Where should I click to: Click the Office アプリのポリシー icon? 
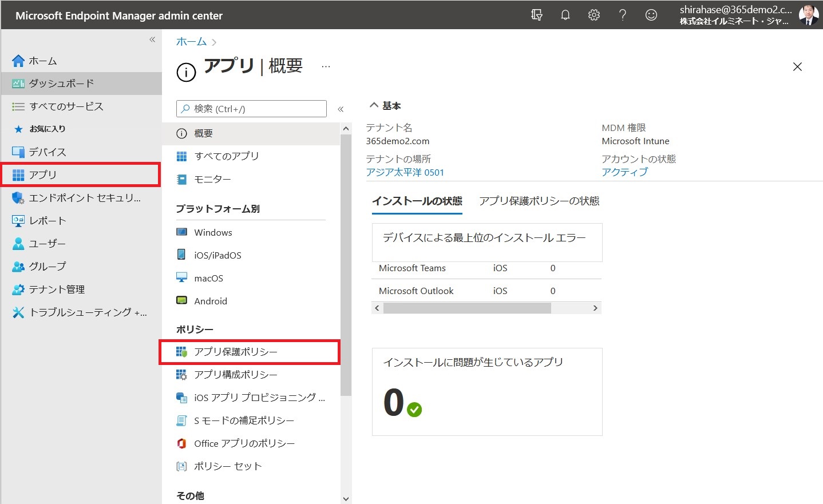(181, 443)
